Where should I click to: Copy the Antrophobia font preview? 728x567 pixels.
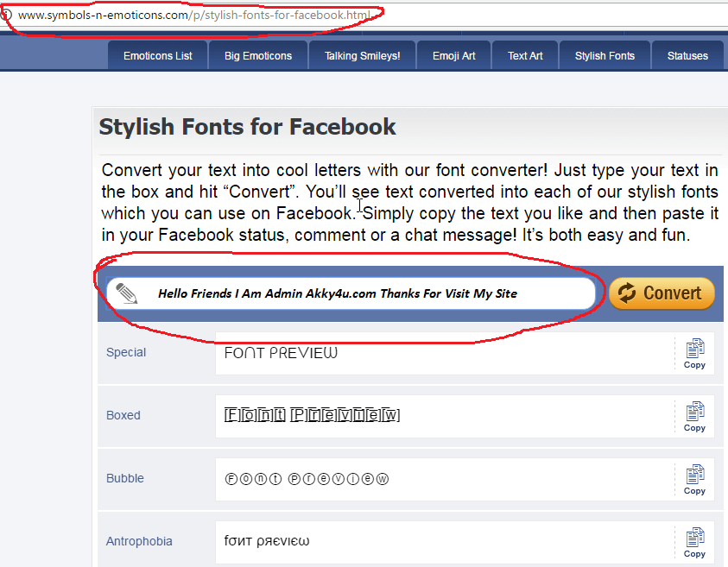point(694,543)
